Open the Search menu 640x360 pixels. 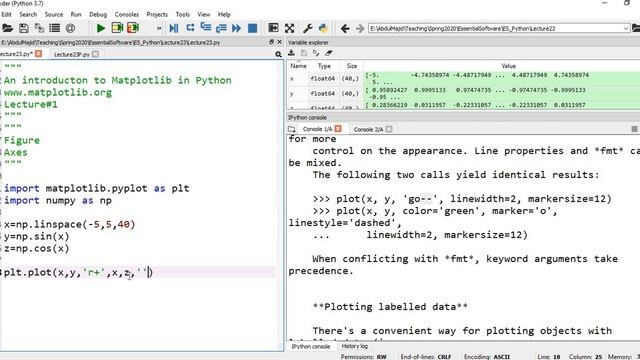(x=28, y=14)
